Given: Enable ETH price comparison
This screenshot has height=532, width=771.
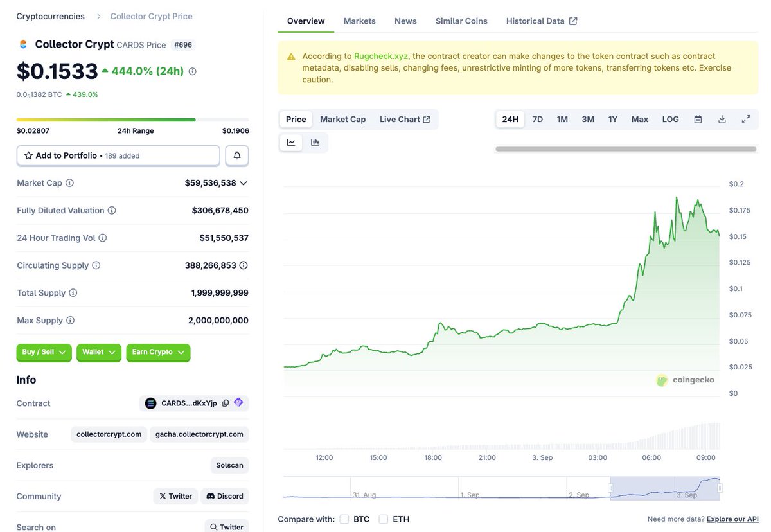Looking at the screenshot, I should [383, 519].
